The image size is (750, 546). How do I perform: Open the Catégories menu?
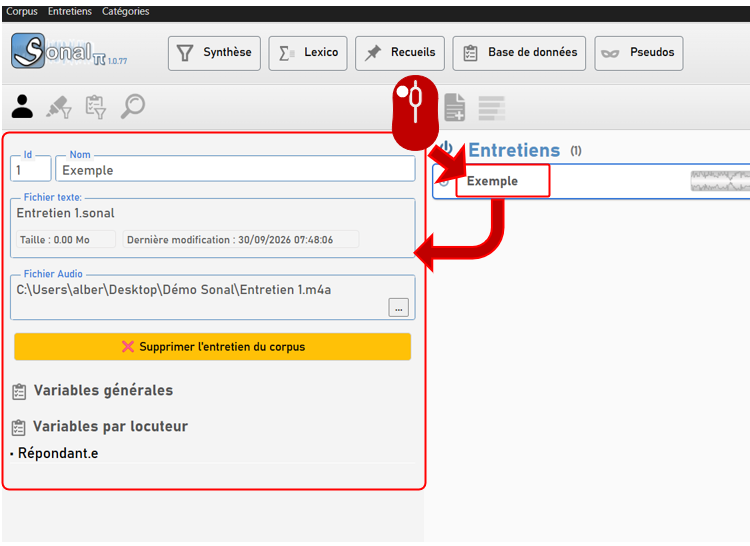(125, 11)
